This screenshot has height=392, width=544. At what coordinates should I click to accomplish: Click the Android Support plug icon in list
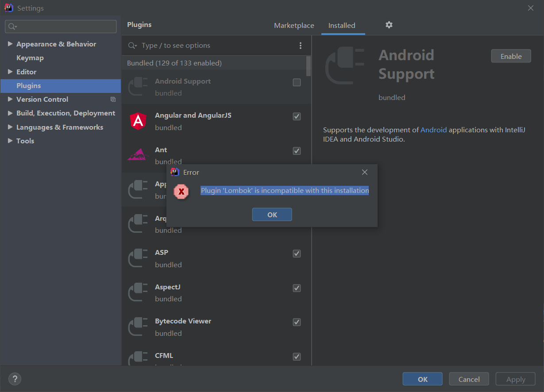tap(138, 87)
